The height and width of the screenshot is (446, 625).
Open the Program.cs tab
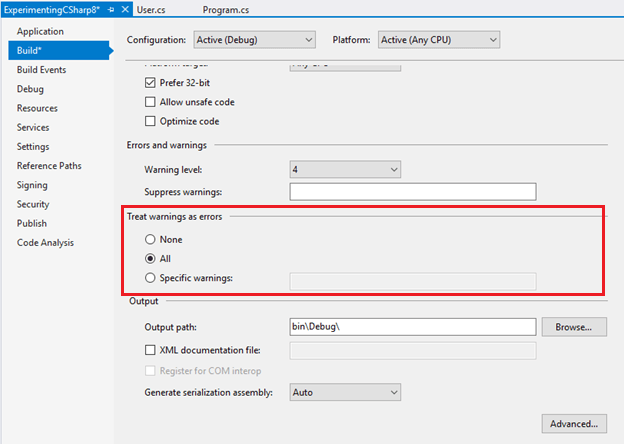[224, 9]
